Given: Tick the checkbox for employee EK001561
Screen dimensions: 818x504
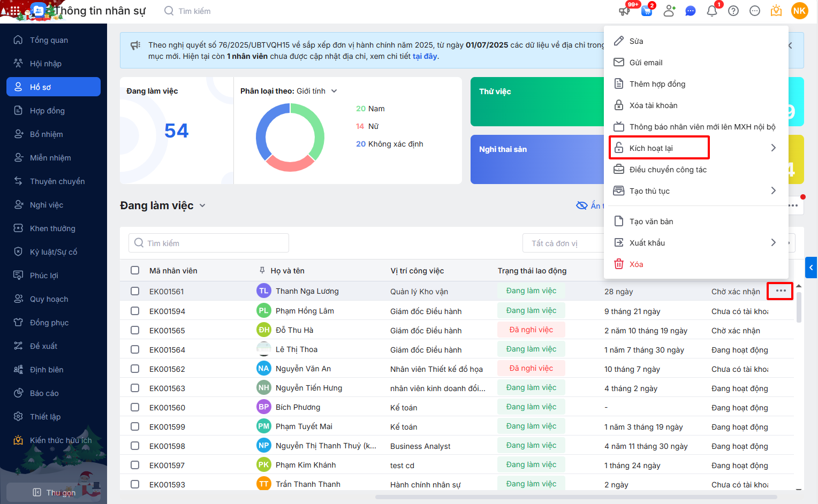Looking at the screenshot, I should [135, 291].
